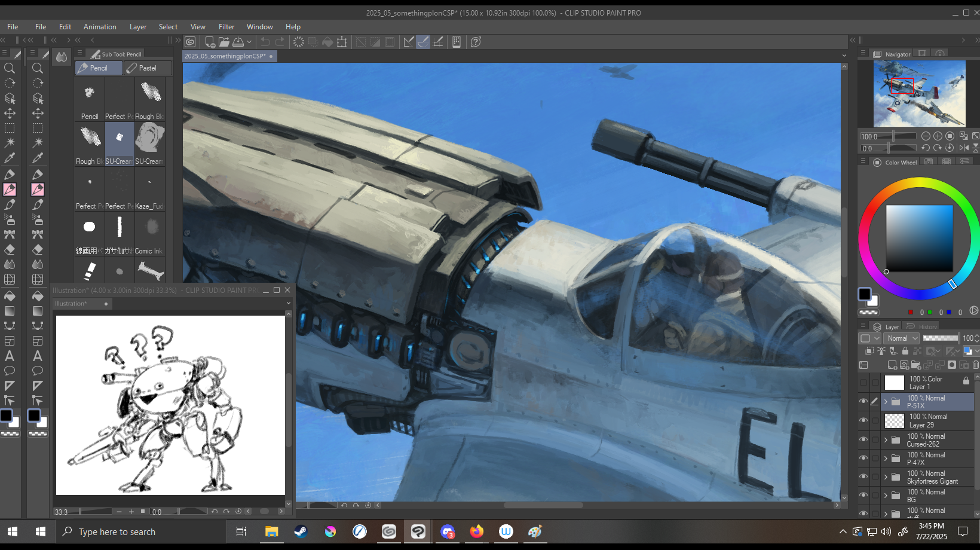Screen dimensions: 980x550
Task: Open the blending mode Normal dropdown
Action: pos(901,338)
